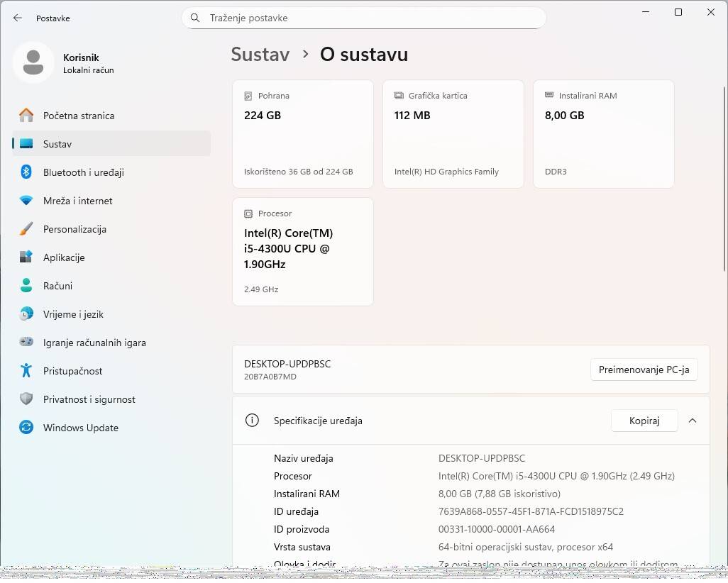Click the Korisnik profile avatar
Image resolution: width=728 pixels, height=583 pixels.
(x=33, y=63)
